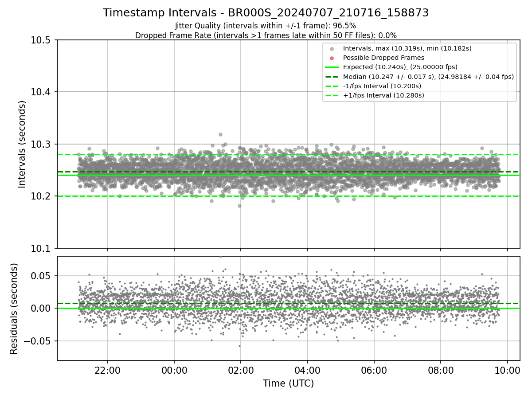Select legend entry '+1/fps Interval (10.280s)'
The width and height of the screenshot is (532, 399).
click(x=383, y=95)
